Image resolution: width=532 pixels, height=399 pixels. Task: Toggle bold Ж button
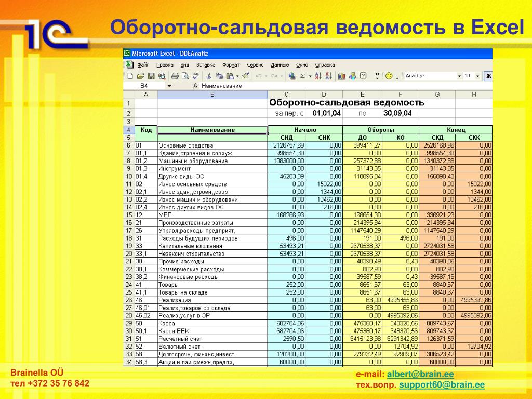click(x=488, y=76)
